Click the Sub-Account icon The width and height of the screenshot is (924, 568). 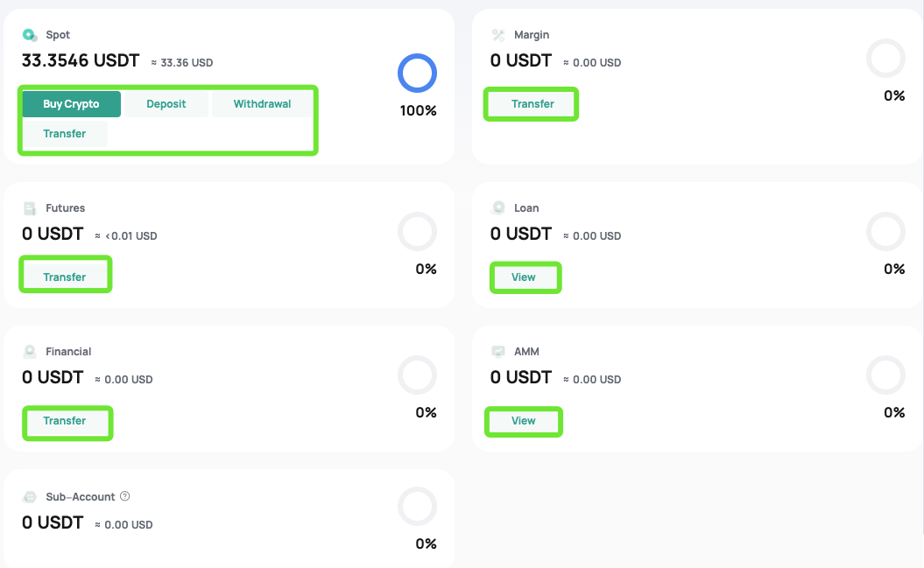30,497
